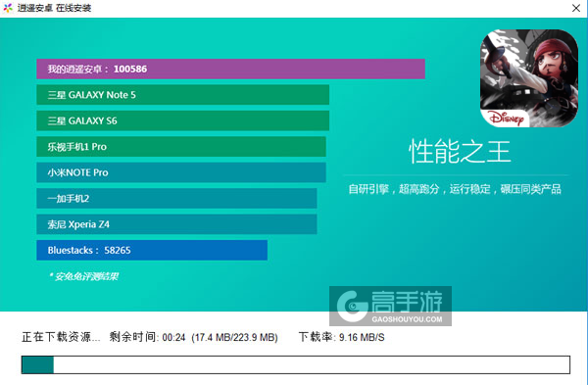Viewport: 588px width, 385px height.
Task: Click the 正在下载资源 status text
Action: [x=61, y=337]
